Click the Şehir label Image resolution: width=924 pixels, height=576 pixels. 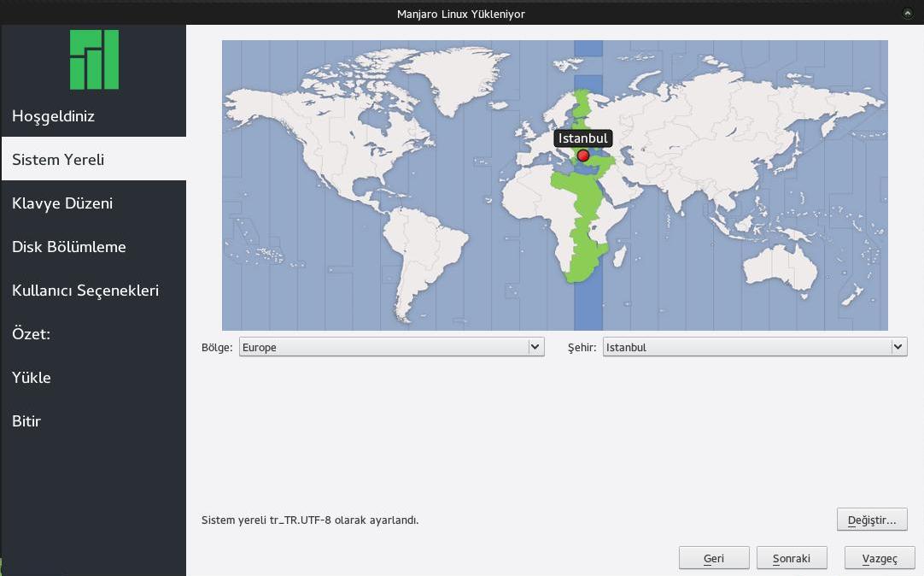582,347
